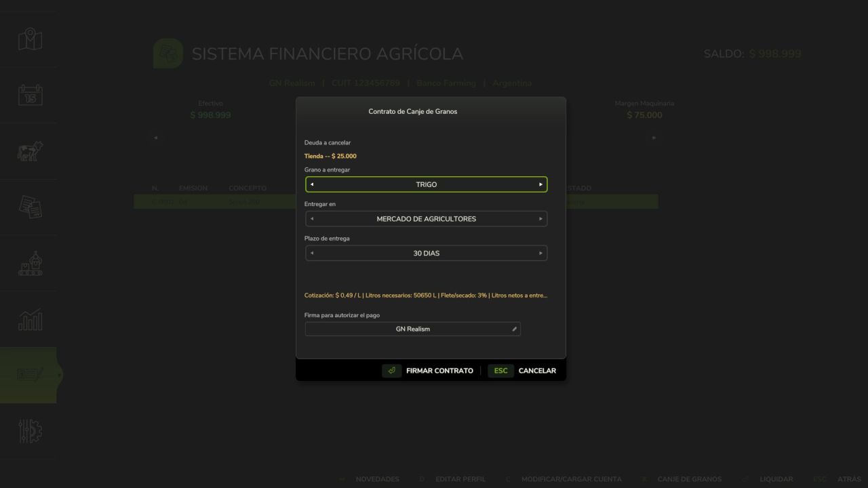Click the Cotización quote summary line
Viewport: 868px width, 488px height.
(426, 296)
